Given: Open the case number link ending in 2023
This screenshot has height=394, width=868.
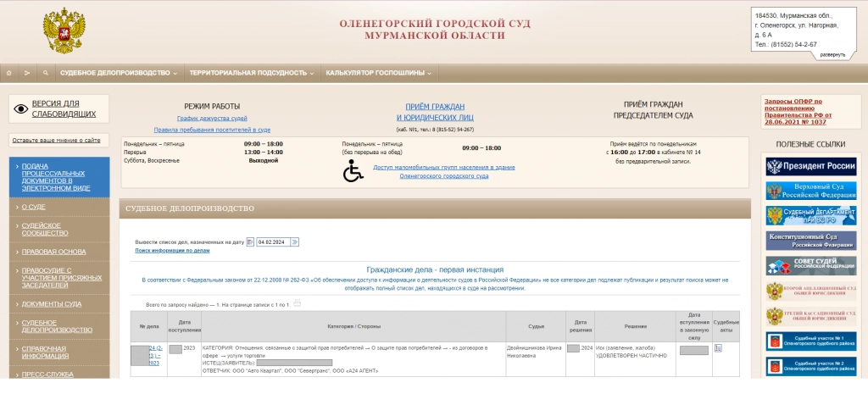Looking at the screenshot, I should click(x=155, y=356).
